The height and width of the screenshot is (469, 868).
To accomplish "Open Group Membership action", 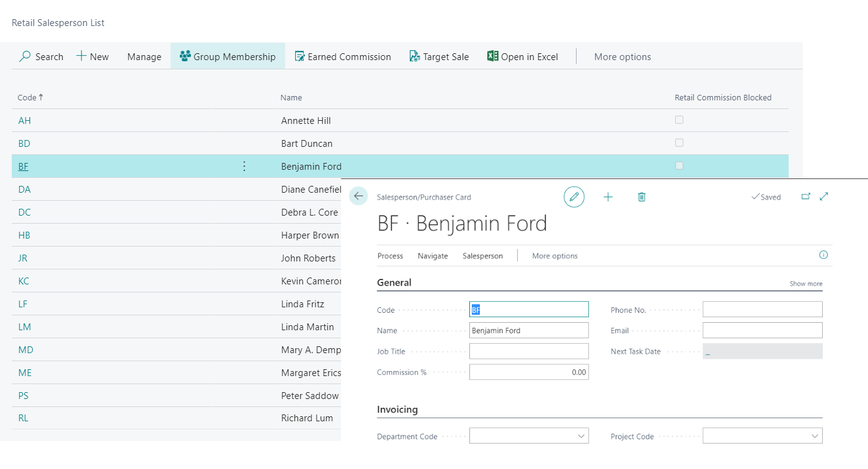I will point(228,56).
